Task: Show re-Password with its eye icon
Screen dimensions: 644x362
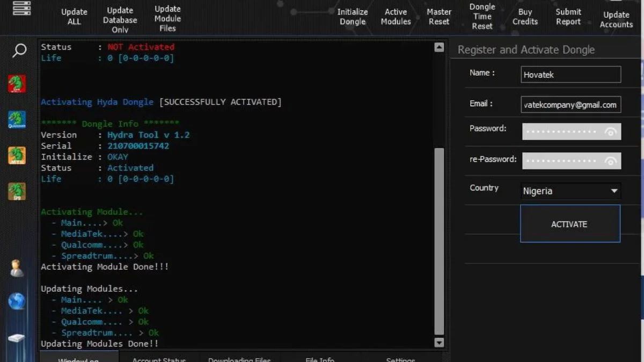Action: 610,161
